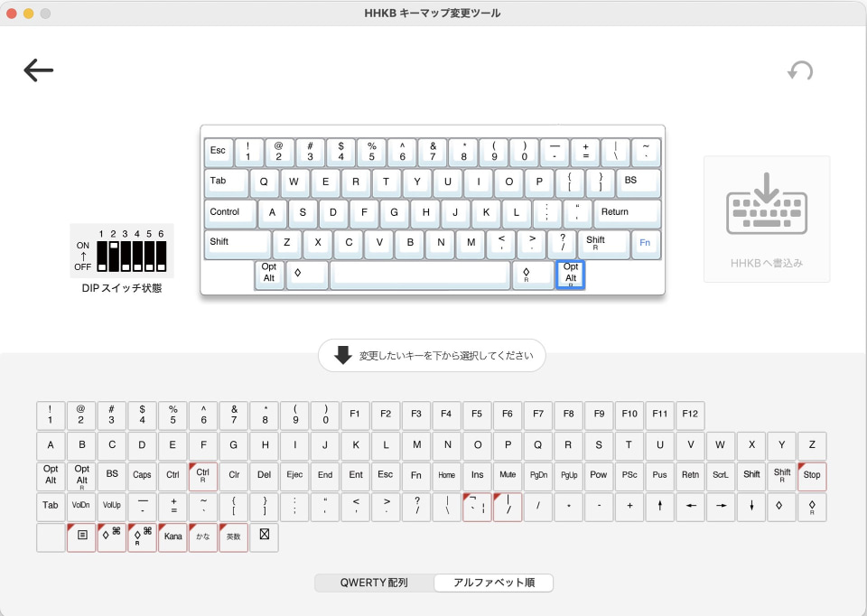Pick the VolUp key in the palette
The height and width of the screenshot is (616, 867).
click(112, 506)
